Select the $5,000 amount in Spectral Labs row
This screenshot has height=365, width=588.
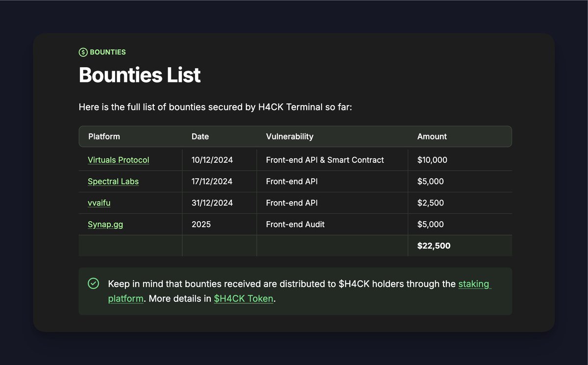click(431, 182)
